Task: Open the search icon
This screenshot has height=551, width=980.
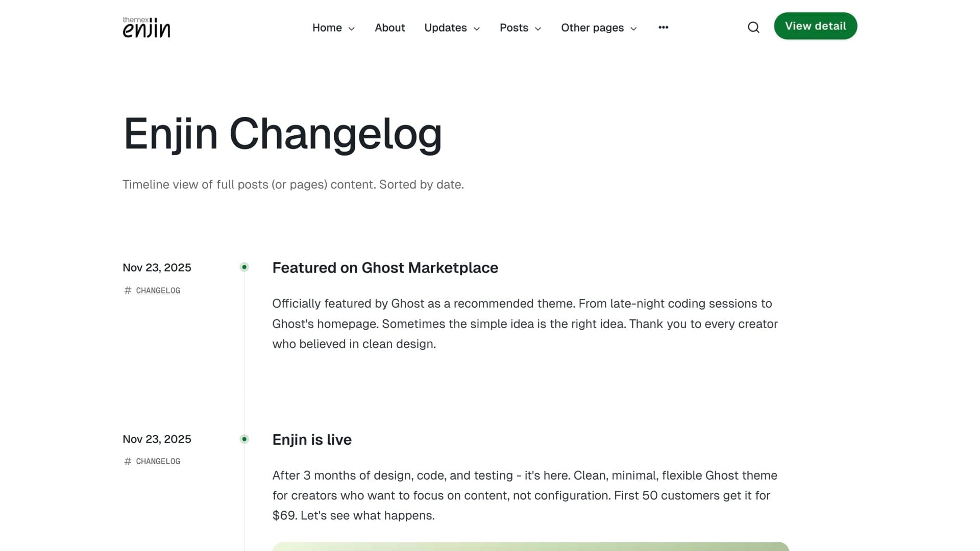Action: pos(753,28)
